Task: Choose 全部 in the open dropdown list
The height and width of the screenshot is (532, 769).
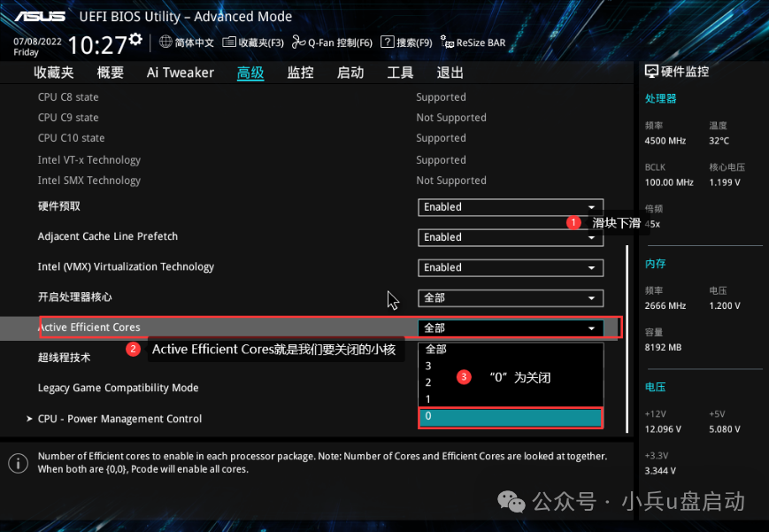Action: (511, 350)
